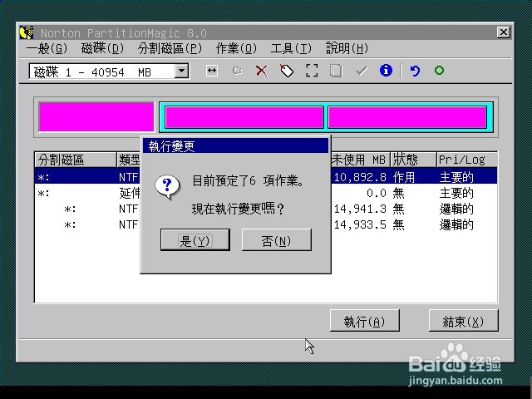Open the 磁碟(D) menu

(102, 48)
